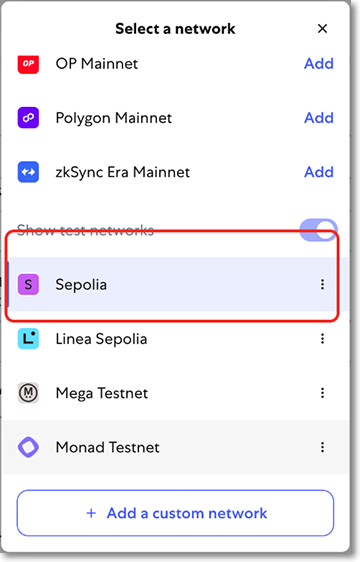Open the three-dot options menu for Sepolia
Viewport: 360px width, 562px height.
click(x=322, y=285)
